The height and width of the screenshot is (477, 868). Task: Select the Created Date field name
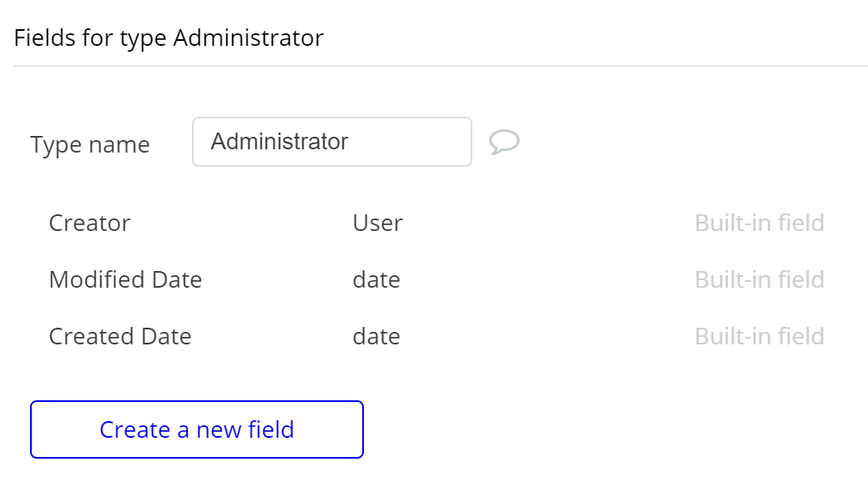(x=120, y=336)
